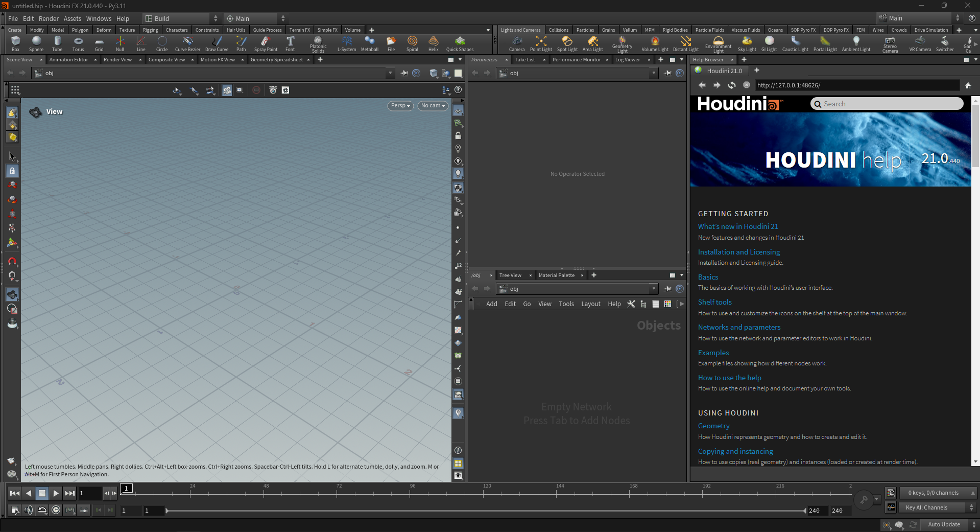Follow the Copying and instancing link
980x532 pixels.
click(735, 451)
